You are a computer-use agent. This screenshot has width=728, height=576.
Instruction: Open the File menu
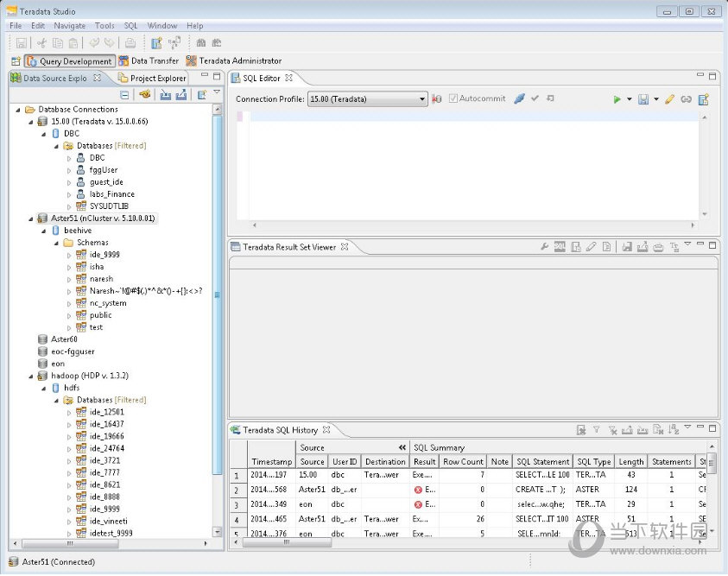16,26
